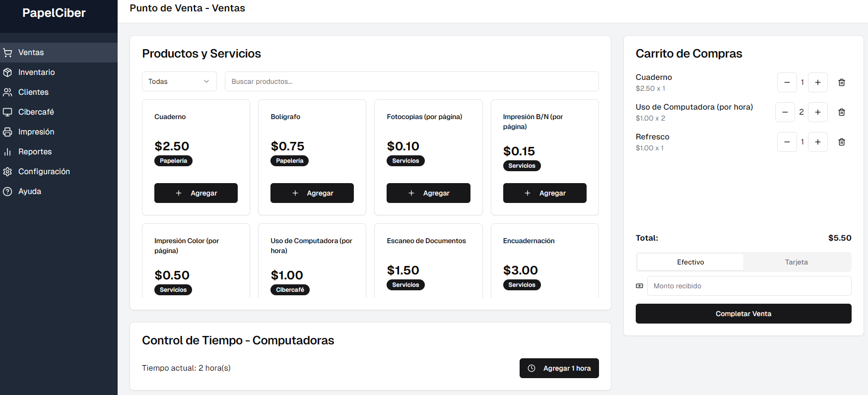Switch to Tarjeta payment method
868x395 pixels.
[x=797, y=262]
